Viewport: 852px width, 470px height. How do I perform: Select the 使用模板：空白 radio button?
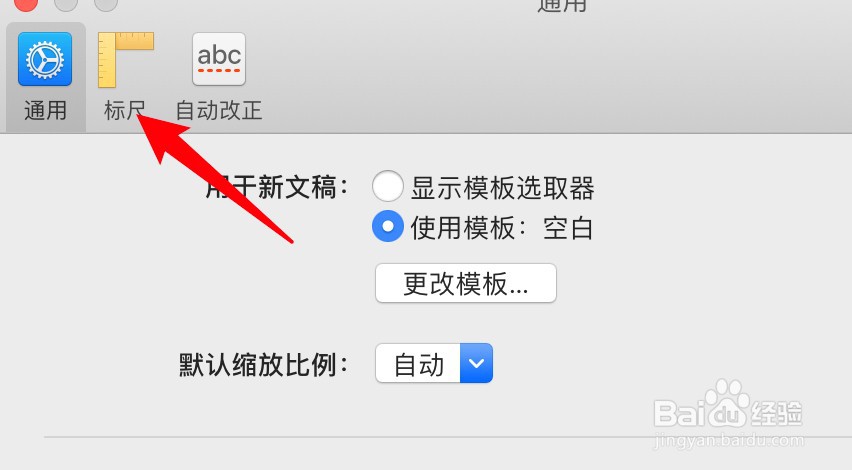pos(387,226)
